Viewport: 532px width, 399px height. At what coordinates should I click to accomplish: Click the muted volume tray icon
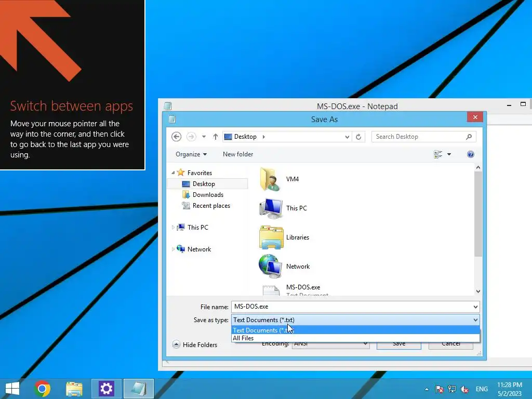click(464, 389)
